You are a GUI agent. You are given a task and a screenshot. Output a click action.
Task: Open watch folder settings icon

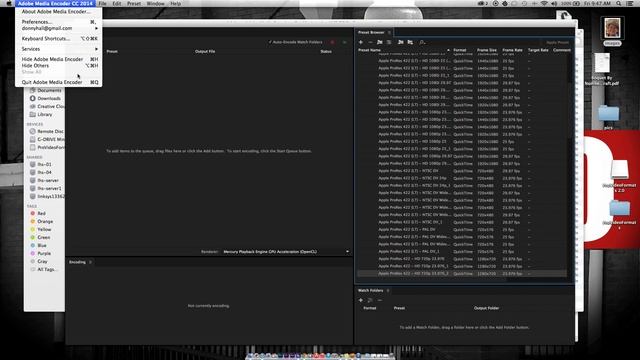point(370,300)
